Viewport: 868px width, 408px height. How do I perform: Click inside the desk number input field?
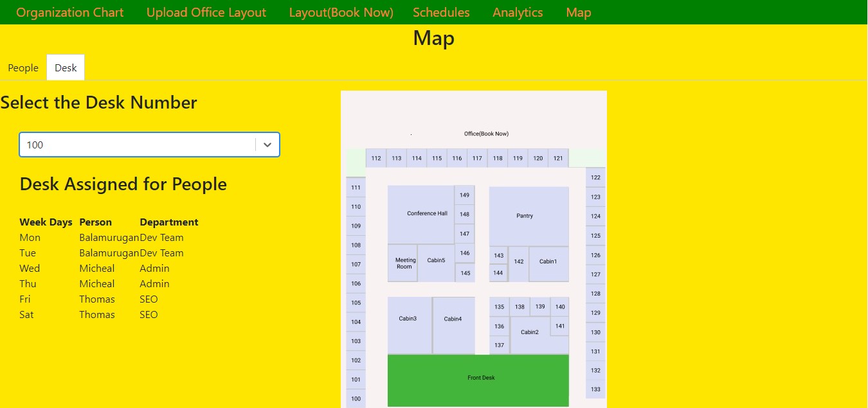pos(129,145)
